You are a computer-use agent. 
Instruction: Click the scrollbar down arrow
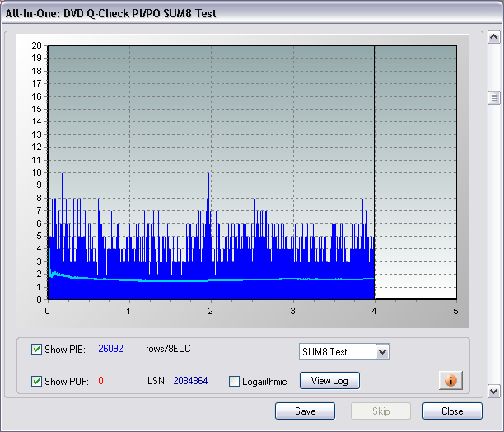click(494, 392)
